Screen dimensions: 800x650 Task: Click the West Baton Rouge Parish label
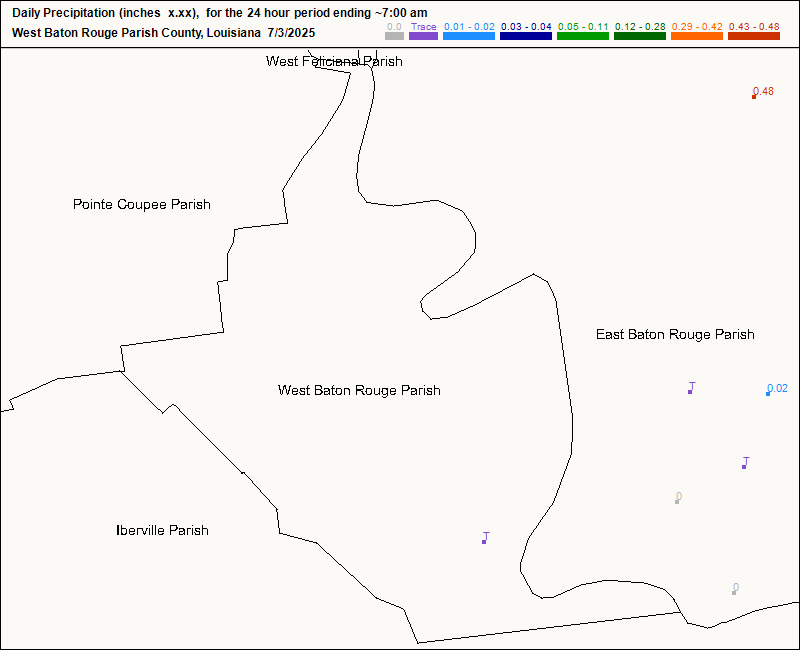pos(359,390)
